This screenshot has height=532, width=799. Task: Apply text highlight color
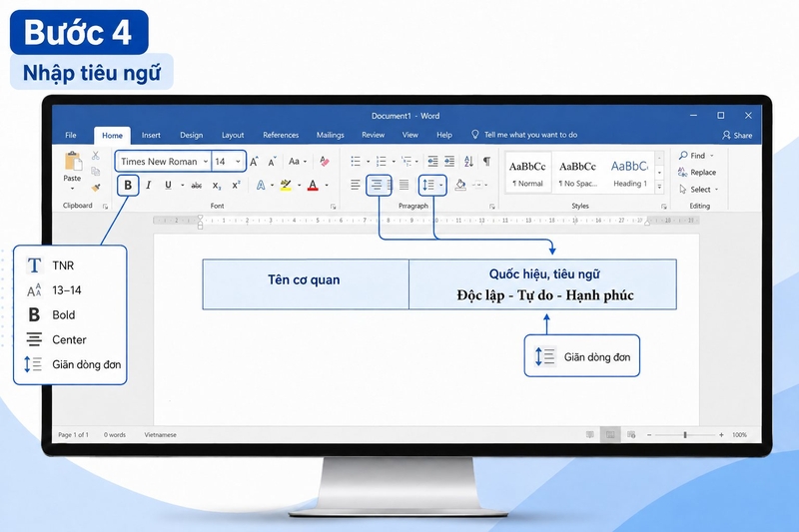286,185
